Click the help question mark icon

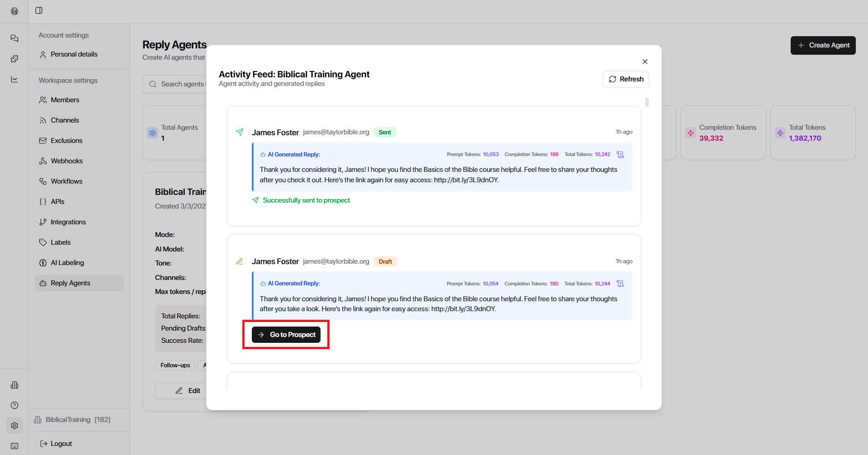point(14,405)
